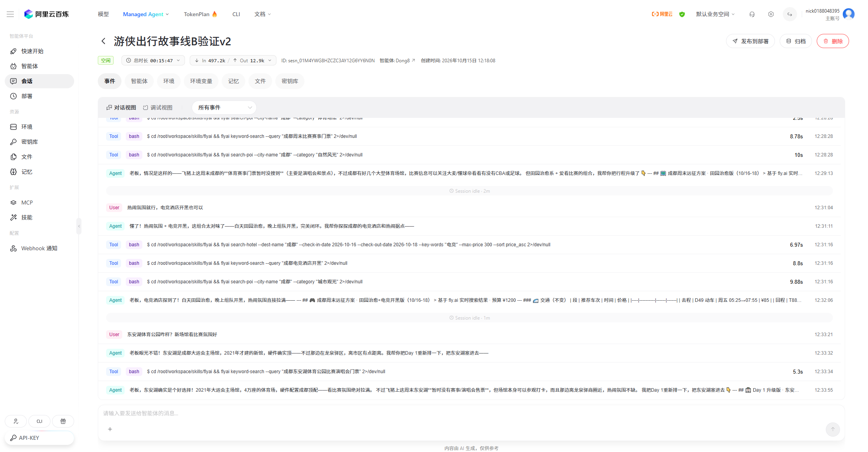Open the settings gear icon in the header
868x452 pixels.
(771, 14)
